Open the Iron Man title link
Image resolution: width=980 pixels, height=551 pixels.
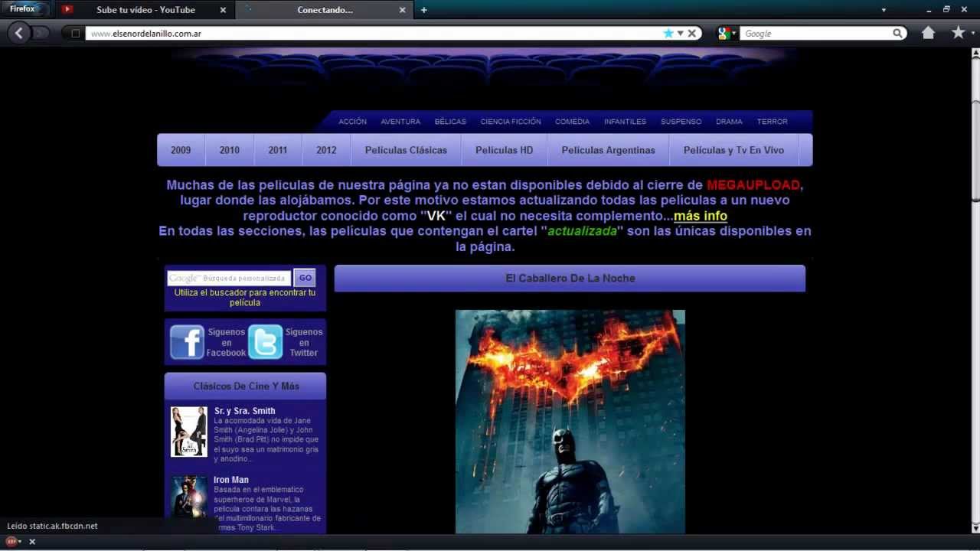pos(231,480)
